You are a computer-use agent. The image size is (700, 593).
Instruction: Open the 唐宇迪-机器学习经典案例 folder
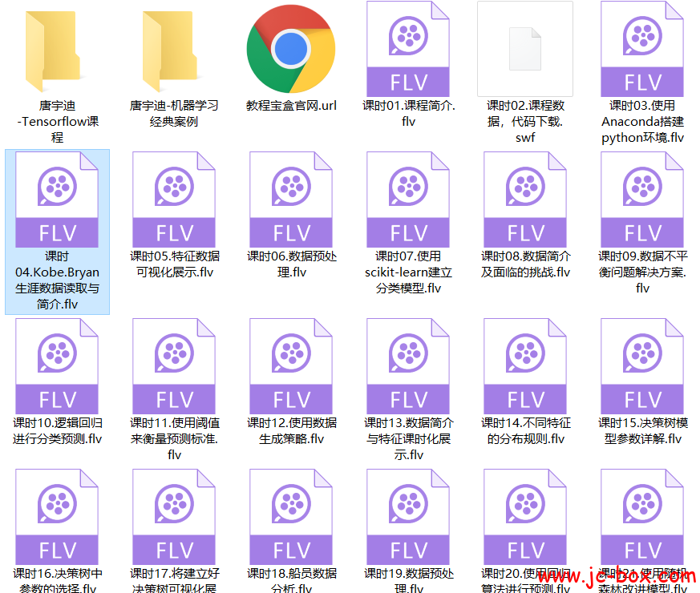click(x=173, y=48)
